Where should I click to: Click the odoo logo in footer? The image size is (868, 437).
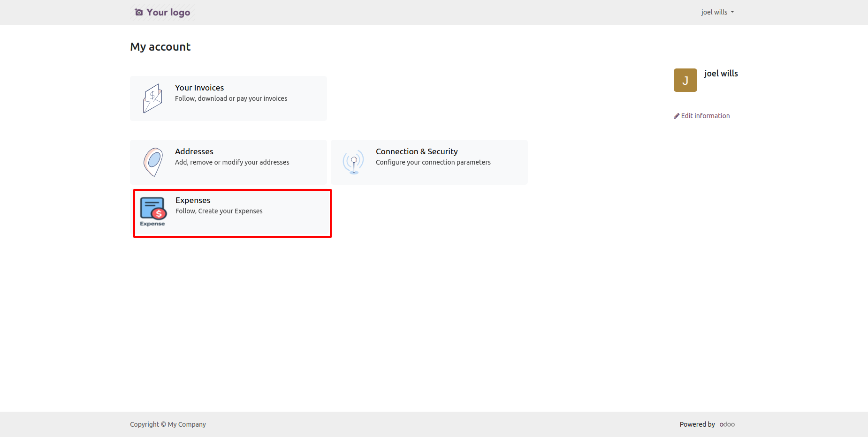[x=727, y=424]
